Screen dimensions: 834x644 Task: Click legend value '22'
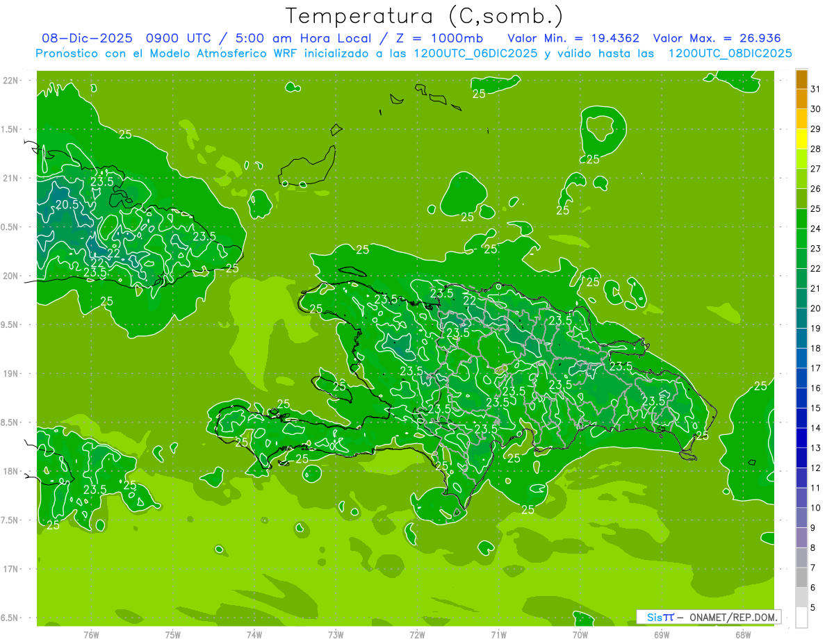[816, 268]
